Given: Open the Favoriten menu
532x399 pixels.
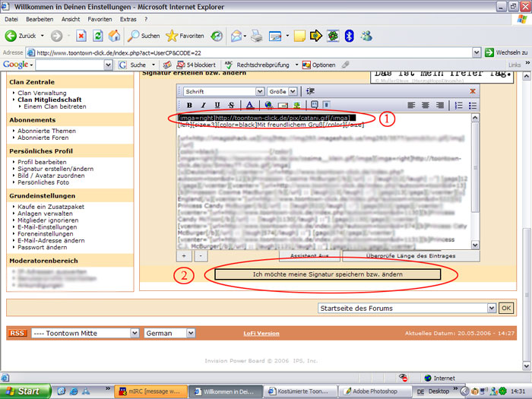Looking at the screenshot, I should (100, 19).
